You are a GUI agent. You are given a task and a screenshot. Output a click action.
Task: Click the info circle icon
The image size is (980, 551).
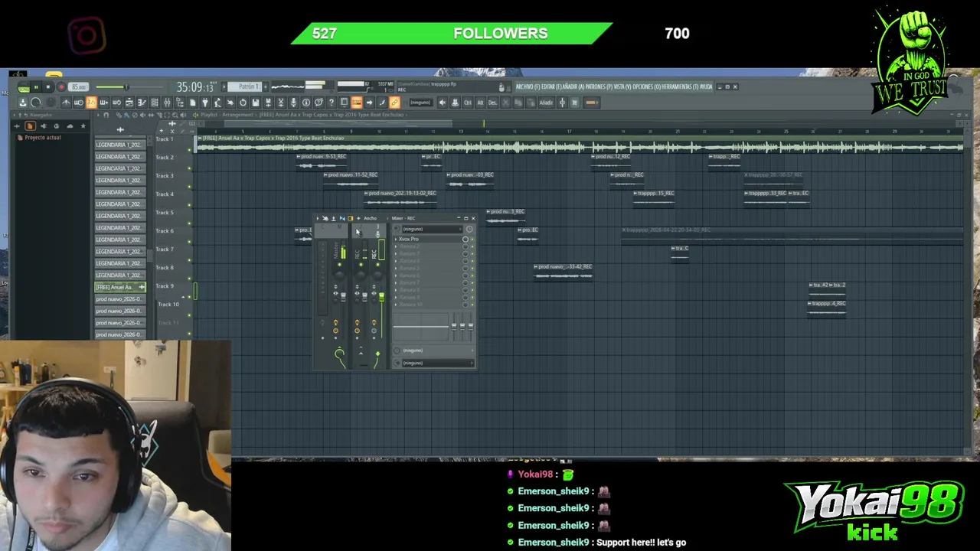(305, 103)
